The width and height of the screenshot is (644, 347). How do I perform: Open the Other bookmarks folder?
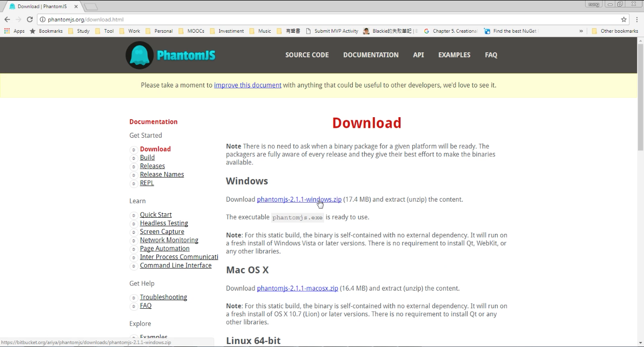coord(615,31)
